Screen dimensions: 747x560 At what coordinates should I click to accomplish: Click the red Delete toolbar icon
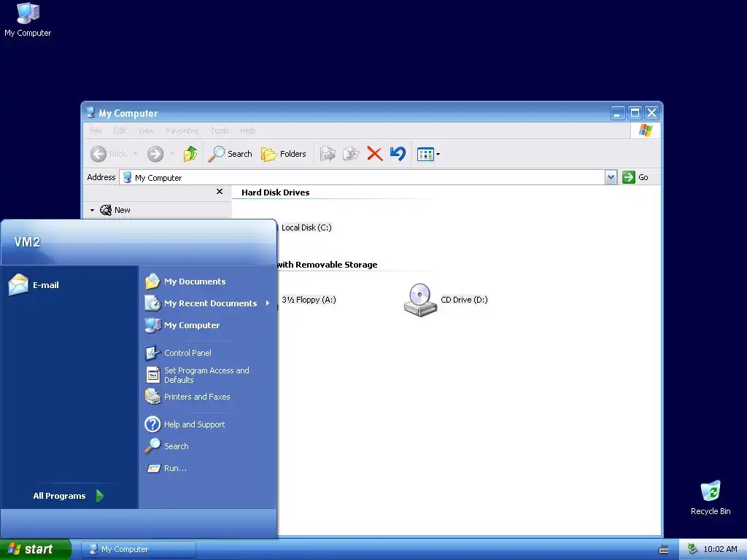pyautogui.click(x=375, y=154)
